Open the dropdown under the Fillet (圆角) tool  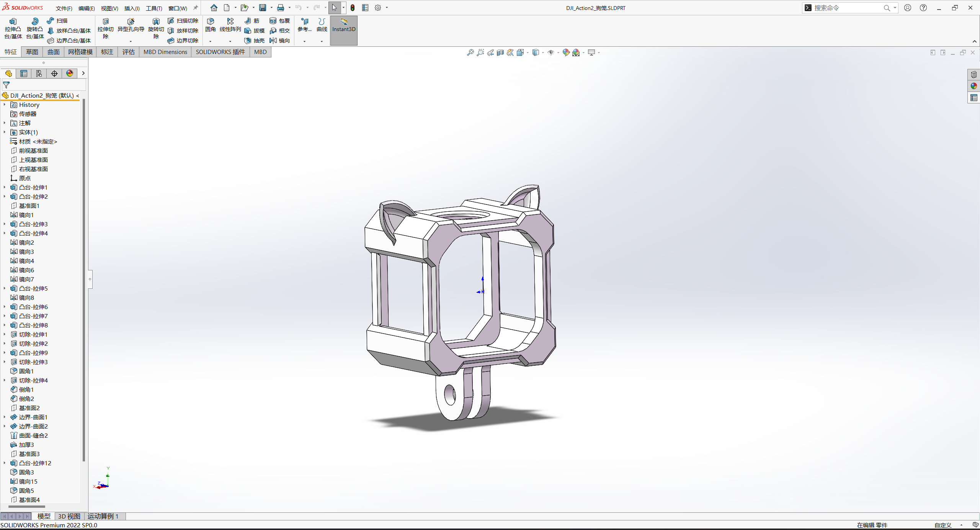pyautogui.click(x=210, y=41)
